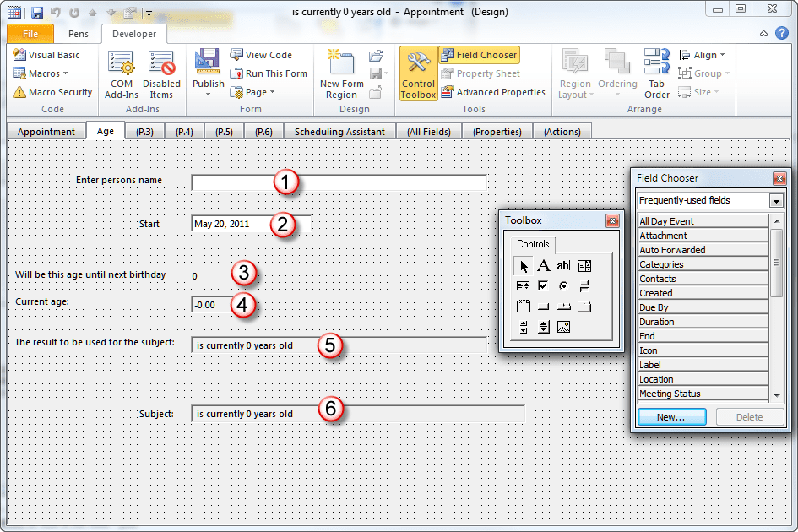Screen dimensions: 798x532
Task: Click Run This Form
Action: [269, 73]
